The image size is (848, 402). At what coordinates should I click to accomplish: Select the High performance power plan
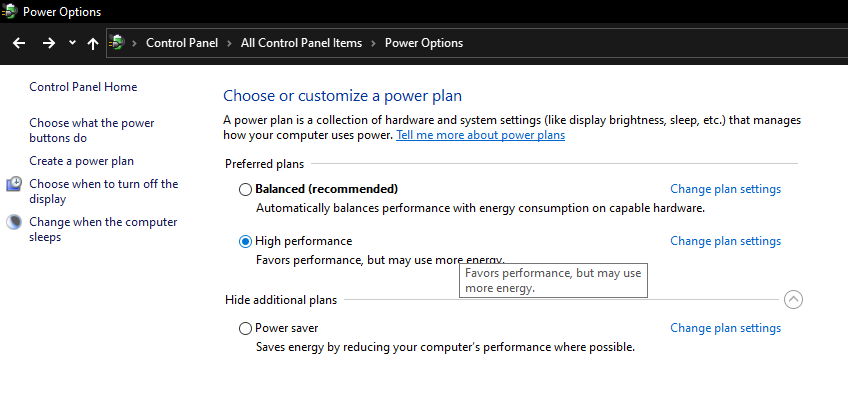pyautogui.click(x=246, y=241)
